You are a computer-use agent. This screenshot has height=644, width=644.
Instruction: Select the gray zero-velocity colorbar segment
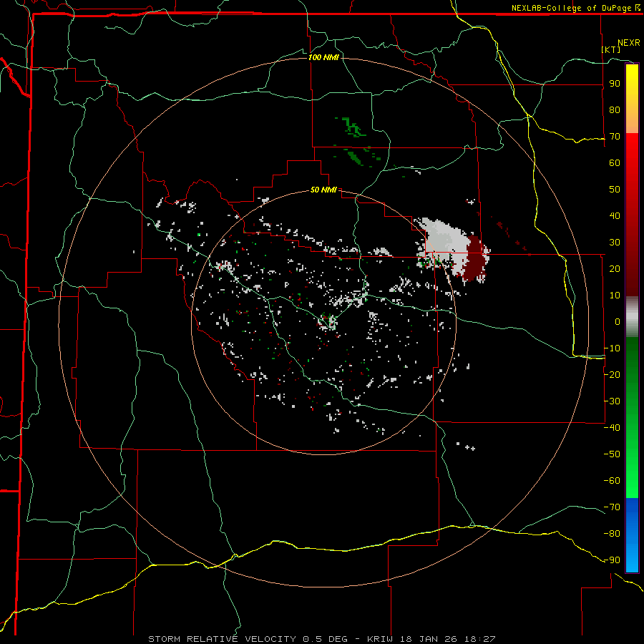[x=632, y=317]
